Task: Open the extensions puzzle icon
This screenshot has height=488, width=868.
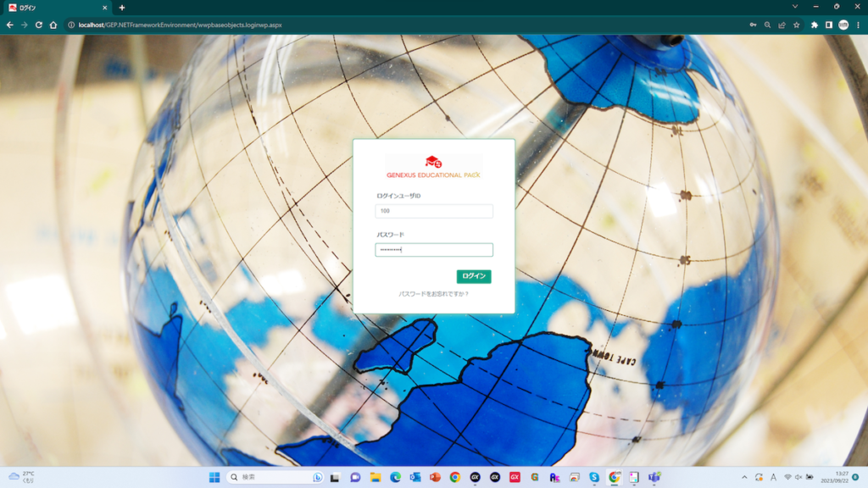Action: tap(815, 25)
